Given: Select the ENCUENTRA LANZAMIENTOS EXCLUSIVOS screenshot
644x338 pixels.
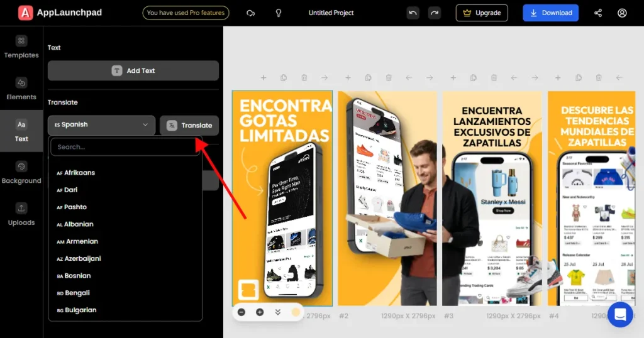Looking at the screenshot, I should point(492,198).
